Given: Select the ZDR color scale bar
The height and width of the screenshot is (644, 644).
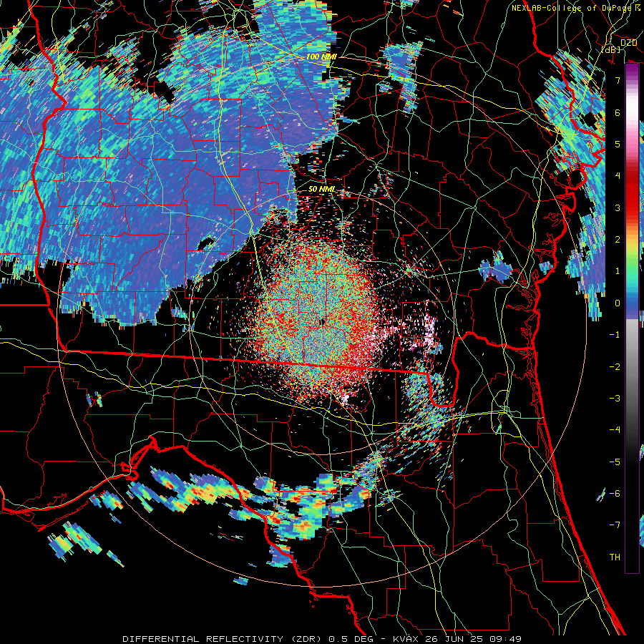Looking at the screenshot, I should tap(632, 318).
